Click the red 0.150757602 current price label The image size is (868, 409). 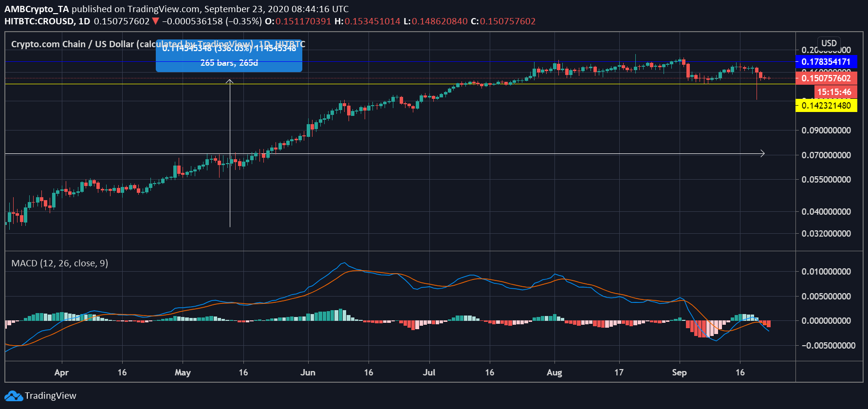pyautogui.click(x=826, y=78)
